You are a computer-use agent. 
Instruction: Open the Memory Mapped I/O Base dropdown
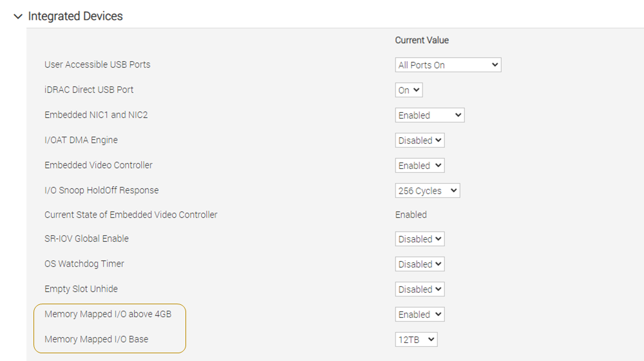[x=416, y=340]
